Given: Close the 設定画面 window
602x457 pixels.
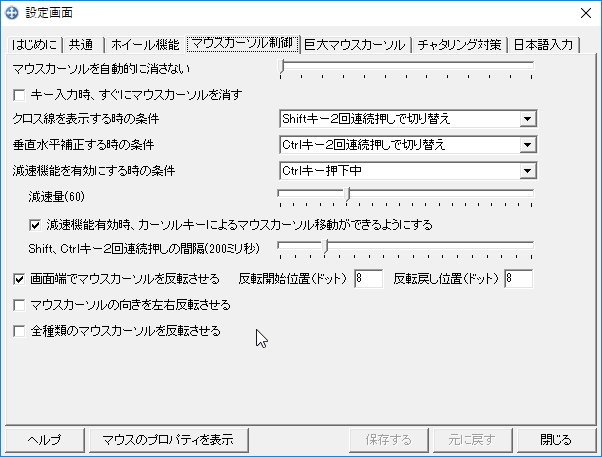Looking at the screenshot, I should tap(585, 13).
